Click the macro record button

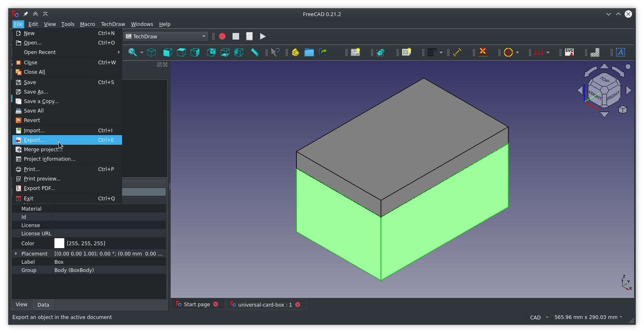click(222, 36)
